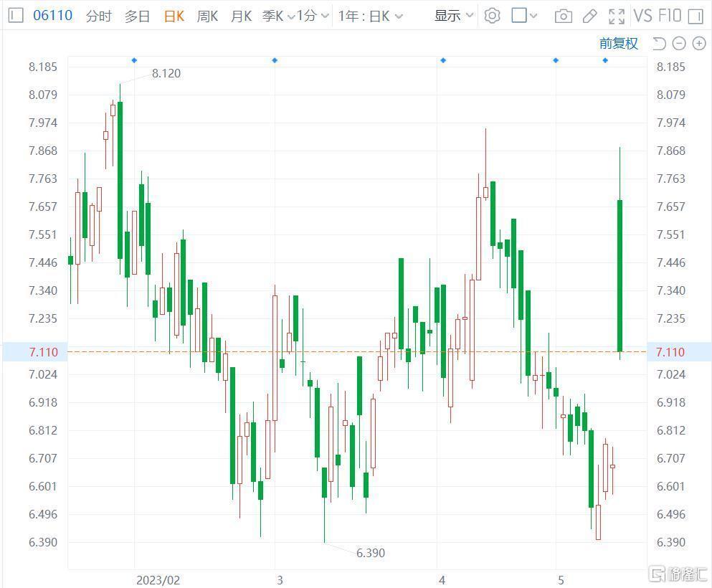Click the 7.024 left axis price

43,374
